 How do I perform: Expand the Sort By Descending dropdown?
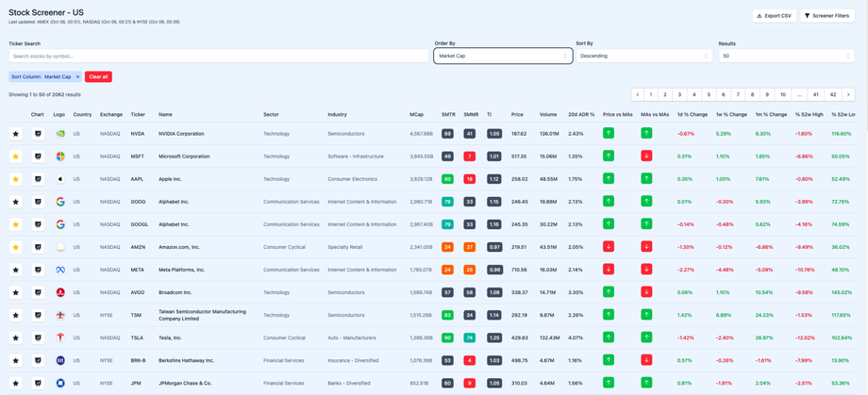(643, 56)
